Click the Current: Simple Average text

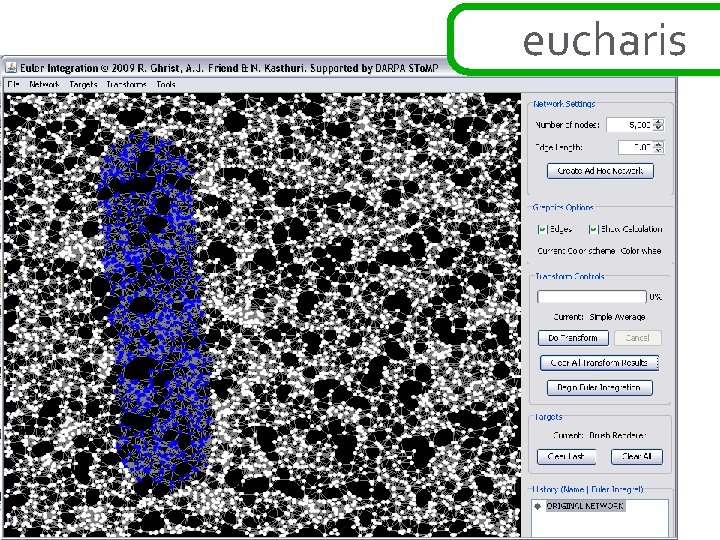pos(599,317)
